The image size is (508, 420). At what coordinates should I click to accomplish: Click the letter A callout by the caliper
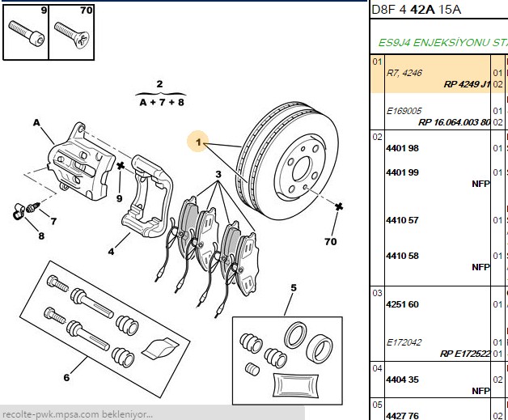tap(36, 122)
